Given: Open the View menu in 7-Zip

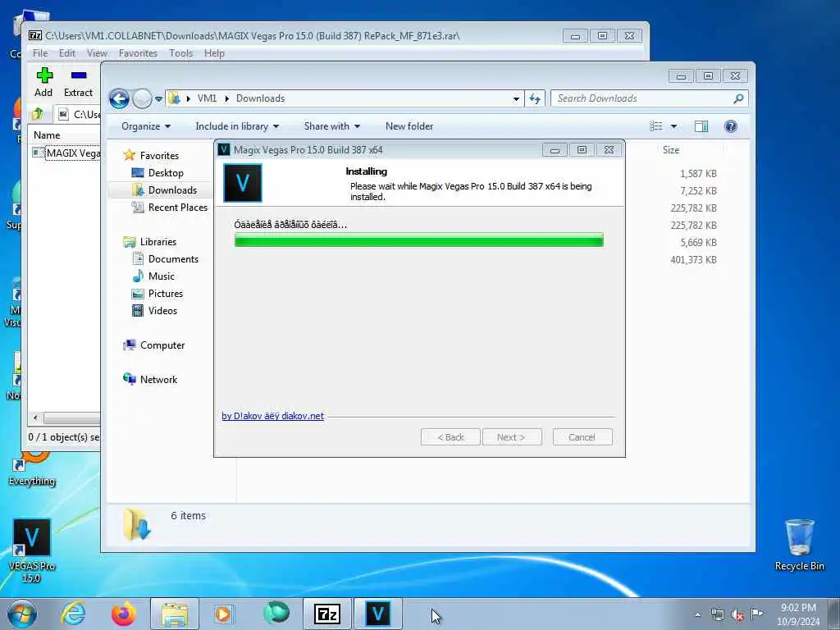Looking at the screenshot, I should click(x=97, y=53).
